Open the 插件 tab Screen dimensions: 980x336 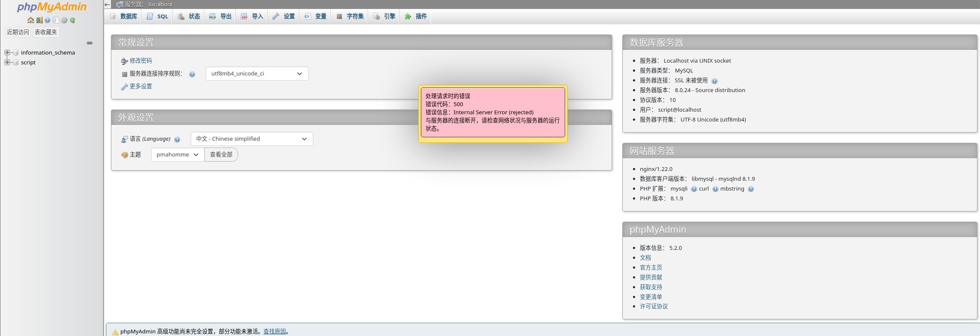415,16
